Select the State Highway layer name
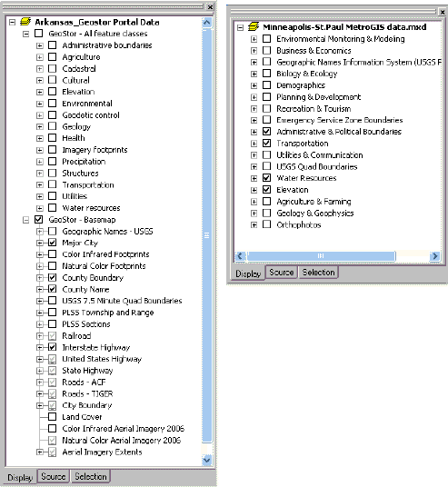 point(87,370)
